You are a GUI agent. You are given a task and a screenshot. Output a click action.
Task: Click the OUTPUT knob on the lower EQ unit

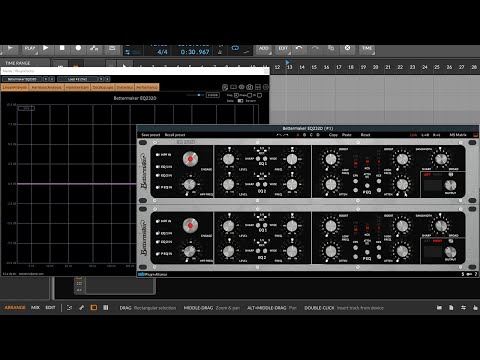[x=450, y=252]
